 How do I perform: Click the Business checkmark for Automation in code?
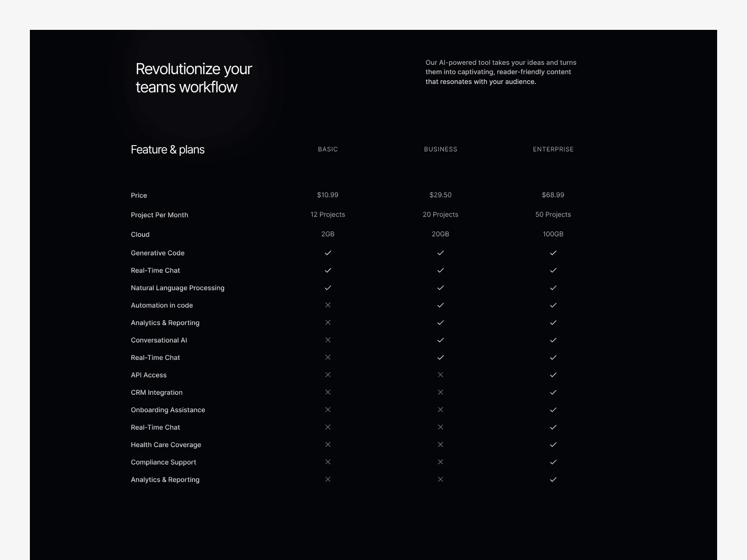pyautogui.click(x=440, y=305)
